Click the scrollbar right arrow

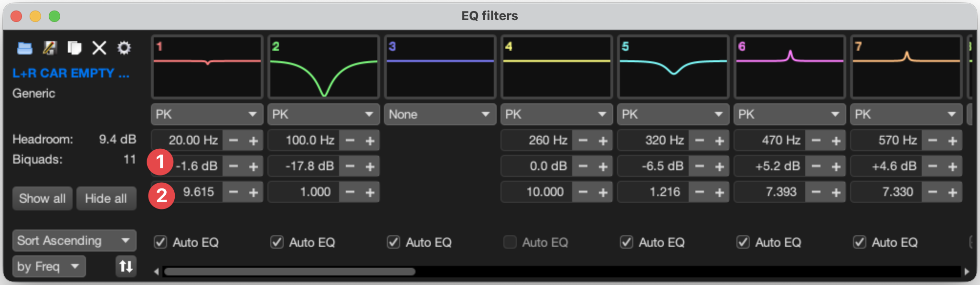[x=967, y=272]
